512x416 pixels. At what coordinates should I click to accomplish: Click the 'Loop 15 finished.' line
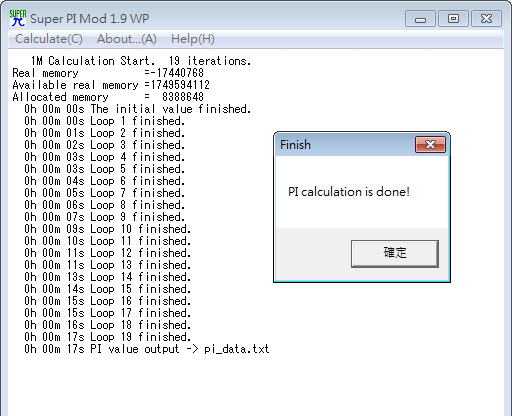(x=107, y=289)
